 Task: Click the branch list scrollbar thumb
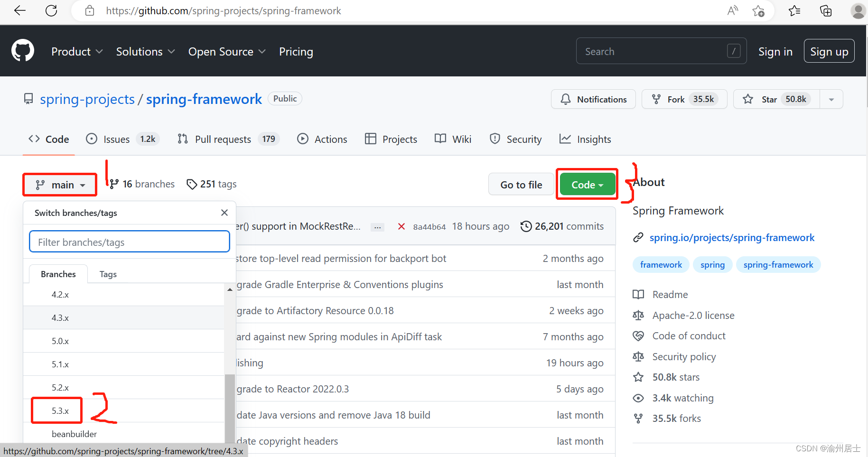230,408
